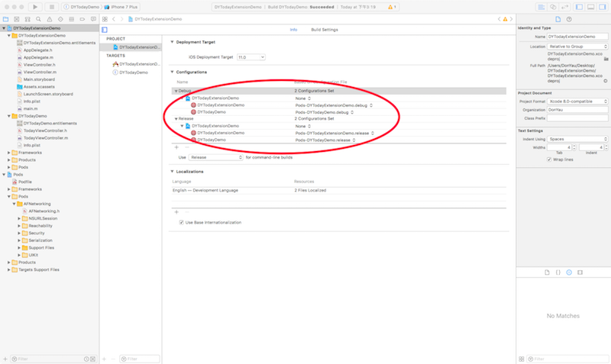Viewport: 611px width, 364px height.
Task: Open the Breakpoint navigator
Action: [x=82, y=19]
